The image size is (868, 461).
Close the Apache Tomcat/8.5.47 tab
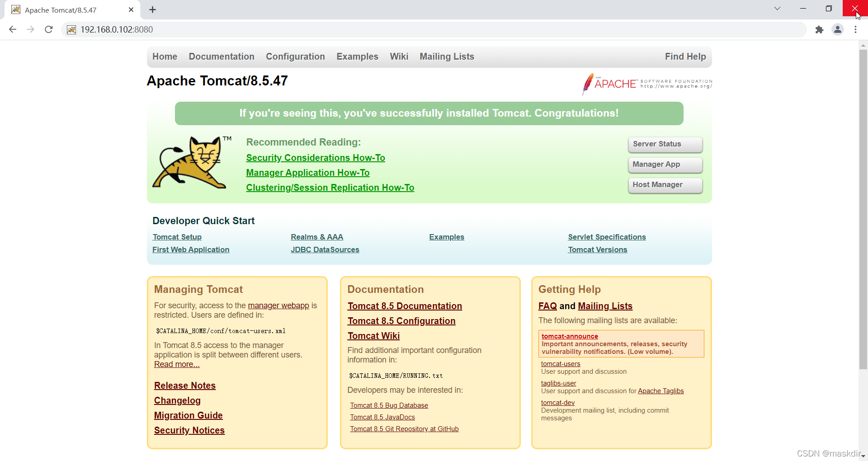131,9
